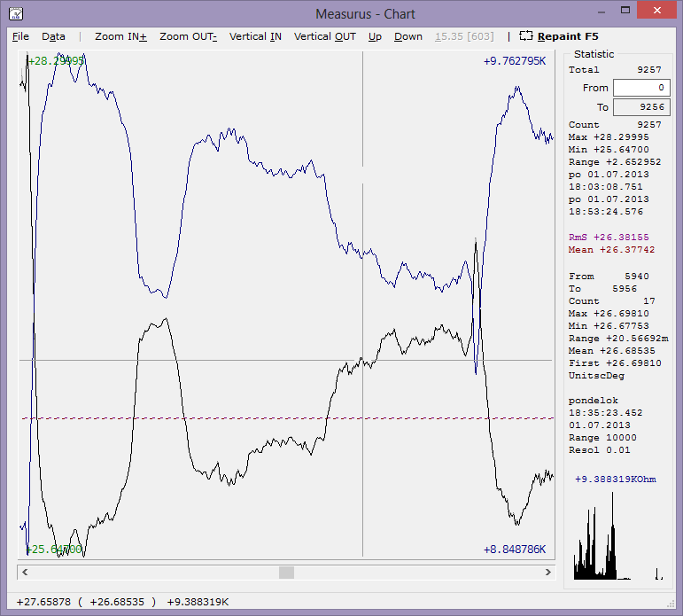Click the Up menu item
This screenshot has height=616, width=683.
375,36
